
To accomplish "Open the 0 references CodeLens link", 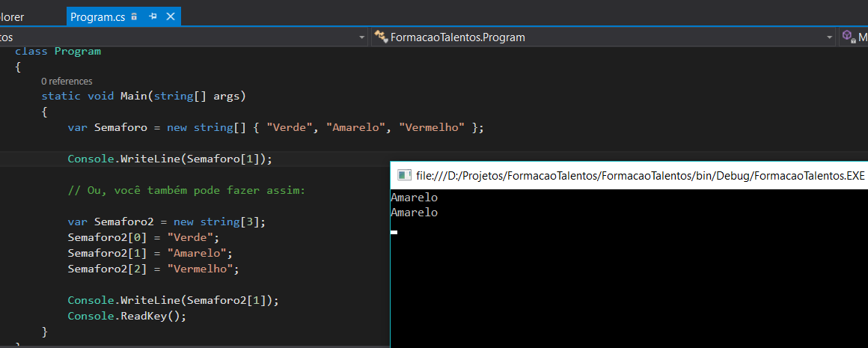I will pos(67,82).
